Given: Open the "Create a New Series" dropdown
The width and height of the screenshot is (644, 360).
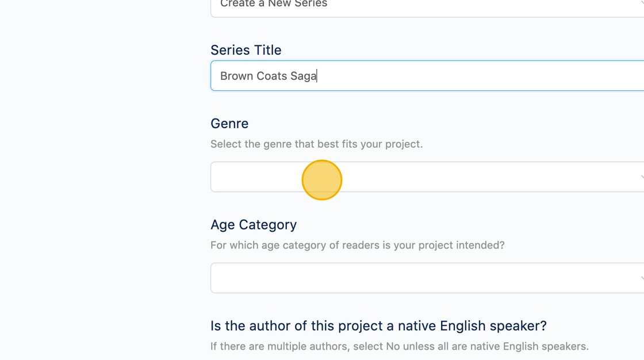Looking at the screenshot, I should click(x=427, y=5).
